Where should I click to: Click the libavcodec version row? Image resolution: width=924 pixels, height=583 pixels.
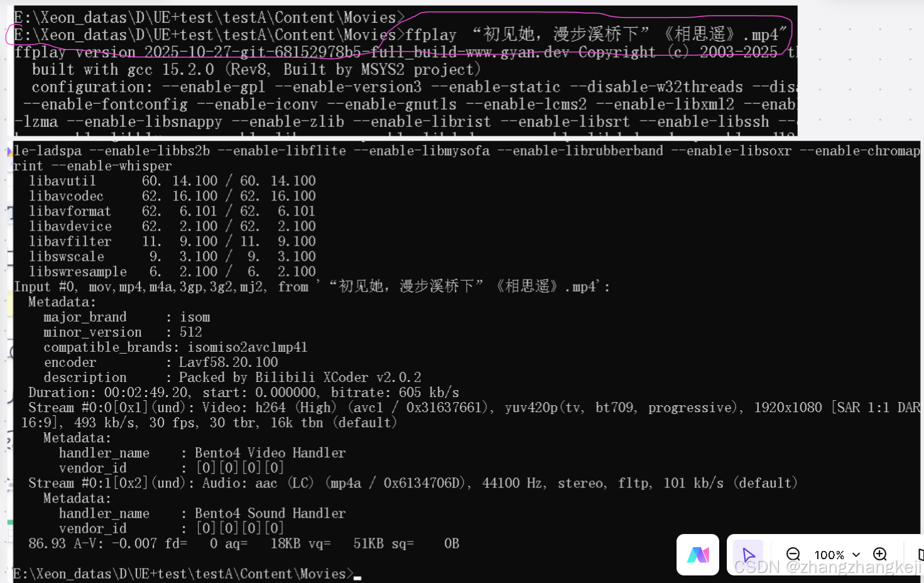coord(173,196)
